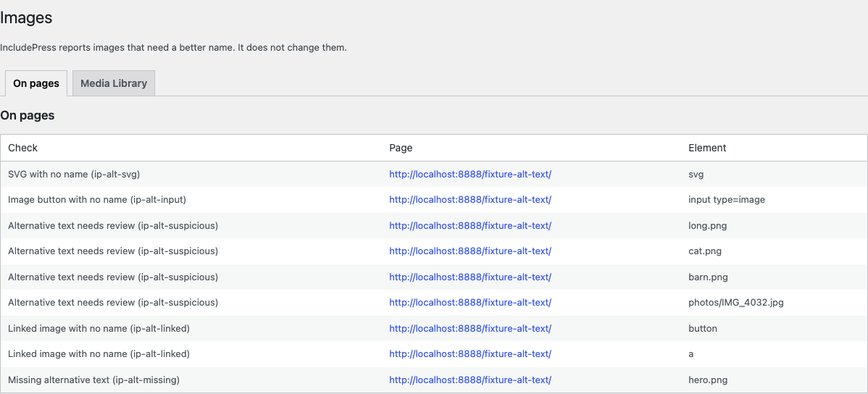Open the page link for input type=image
Screen dimensions: 868x394
(x=470, y=200)
